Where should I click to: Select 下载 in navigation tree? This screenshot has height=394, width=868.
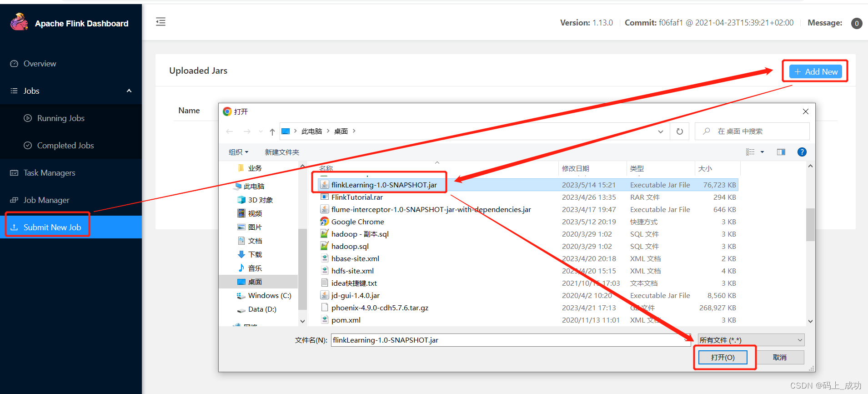(255, 254)
